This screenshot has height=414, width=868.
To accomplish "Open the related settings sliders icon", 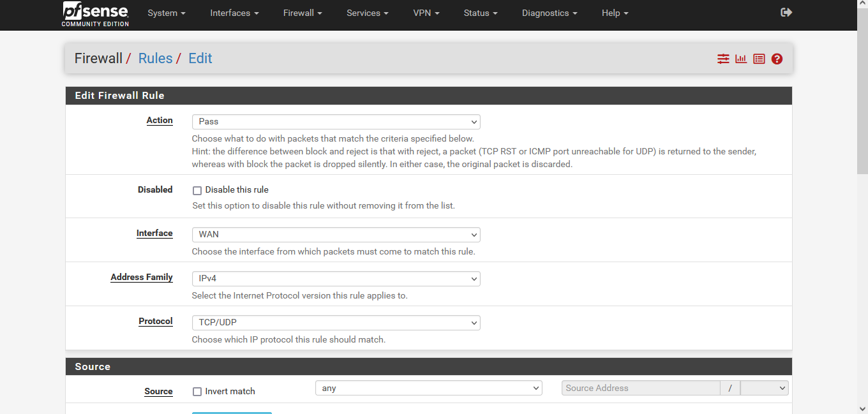I will [723, 59].
